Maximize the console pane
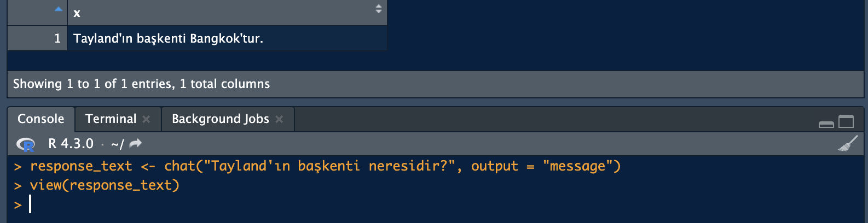The width and height of the screenshot is (868, 223). (x=846, y=121)
